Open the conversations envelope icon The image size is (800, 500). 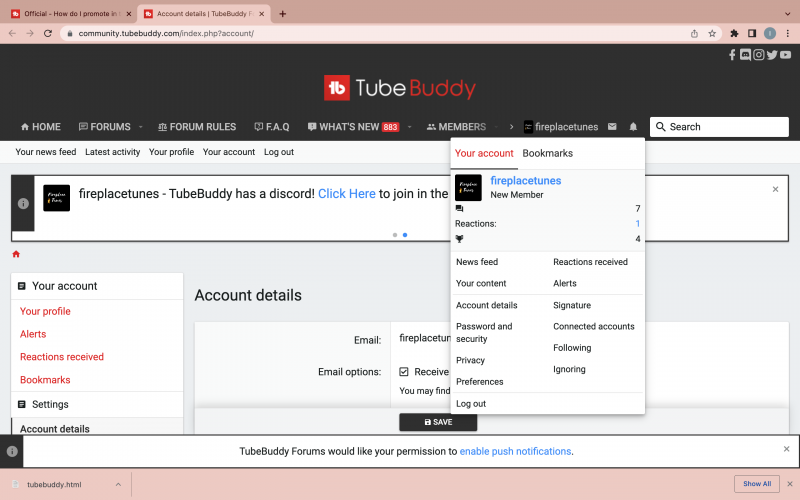pyautogui.click(x=612, y=127)
